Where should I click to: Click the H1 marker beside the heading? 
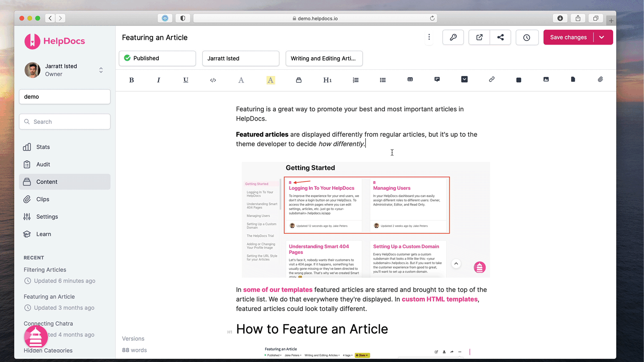(x=230, y=332)
